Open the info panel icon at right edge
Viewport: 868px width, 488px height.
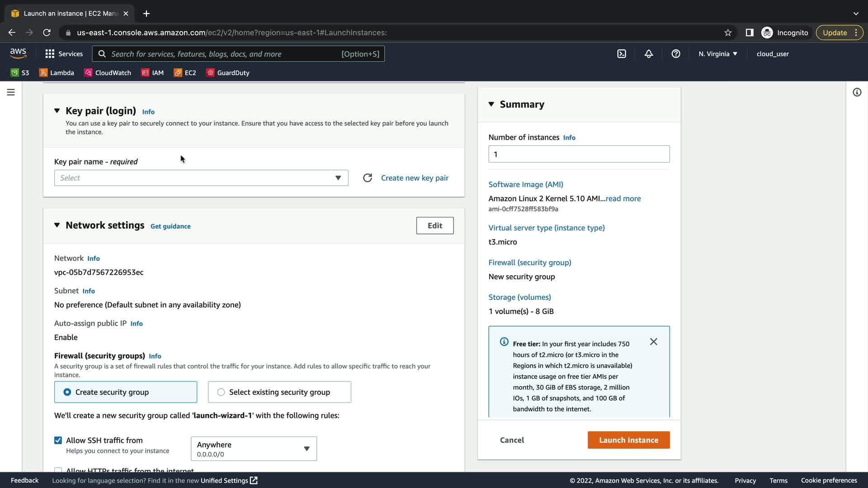tap(857, 92)
